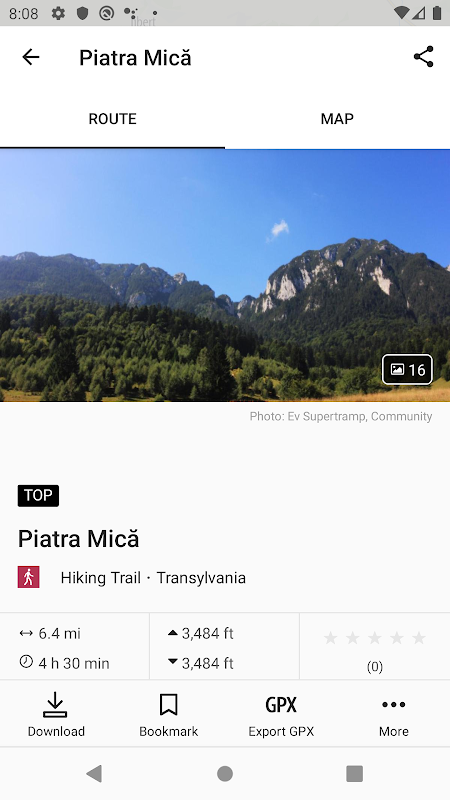Open the share icon

(423, 57)
